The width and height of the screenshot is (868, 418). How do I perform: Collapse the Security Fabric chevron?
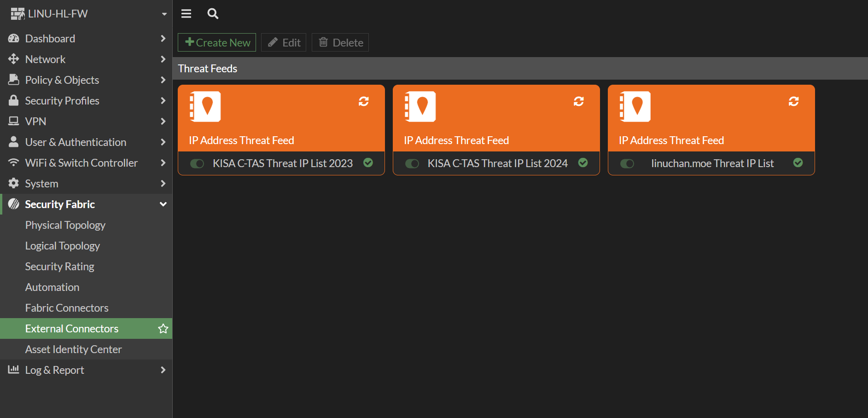click(163, 204)
